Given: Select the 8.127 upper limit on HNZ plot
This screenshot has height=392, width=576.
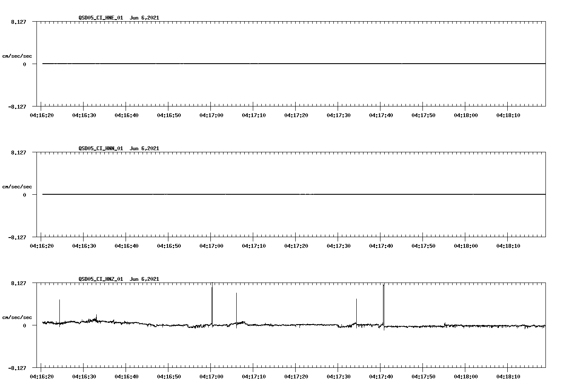Looking at the screenshot, I should point(19,283).
